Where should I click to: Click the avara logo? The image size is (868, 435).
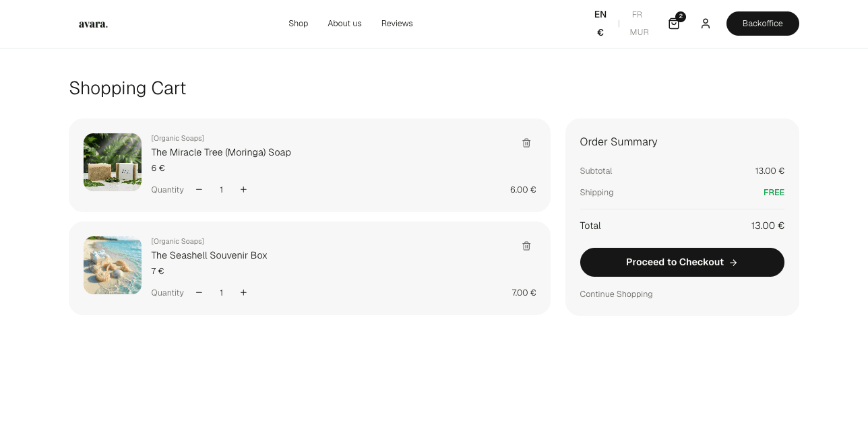pyautogui.click(x=93, y=24)
